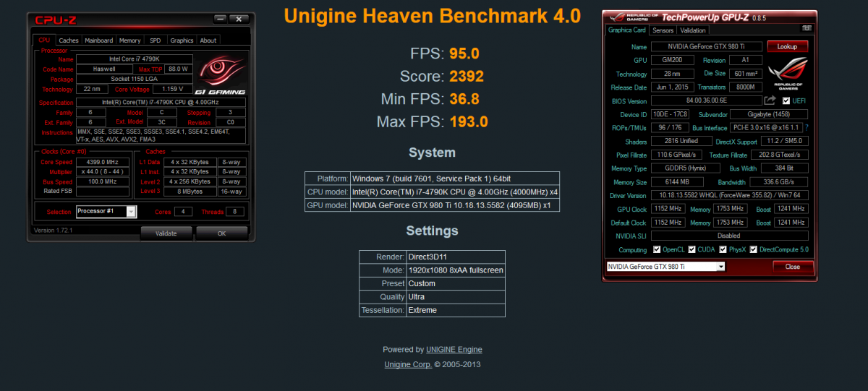Open the UNIGINE Engine link

click(454, 349)
